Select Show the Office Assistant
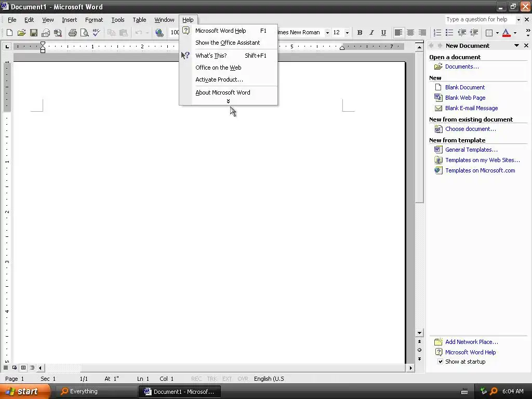Screen dimensions: 532x399 point(229,43)
